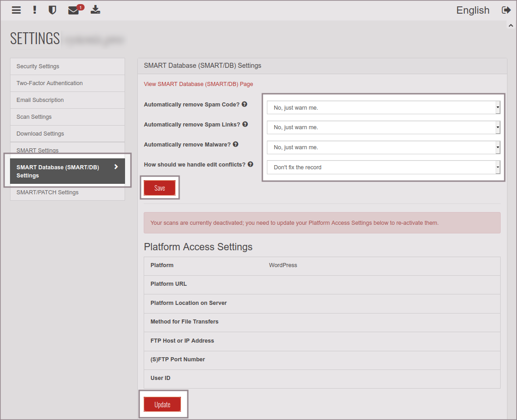Open the remove Malware dropdown

tap(383, 147)
